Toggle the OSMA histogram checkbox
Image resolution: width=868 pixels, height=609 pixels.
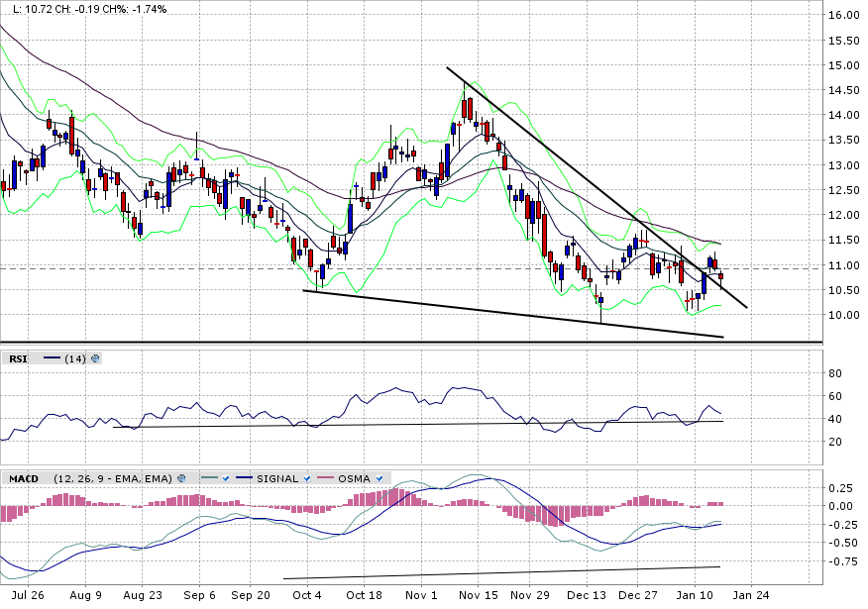click(381, 478)
